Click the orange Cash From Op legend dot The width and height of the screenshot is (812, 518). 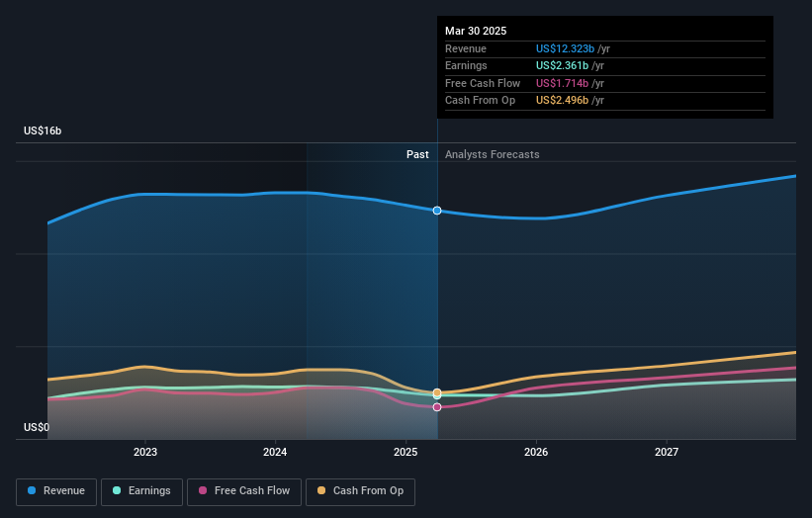click(321, 490)
